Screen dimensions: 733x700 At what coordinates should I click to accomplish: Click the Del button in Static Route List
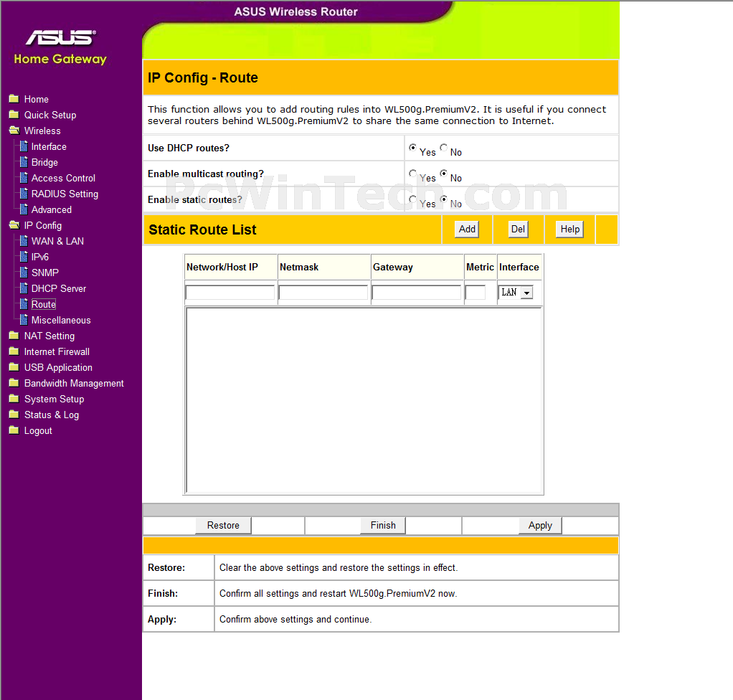(518, 229)
